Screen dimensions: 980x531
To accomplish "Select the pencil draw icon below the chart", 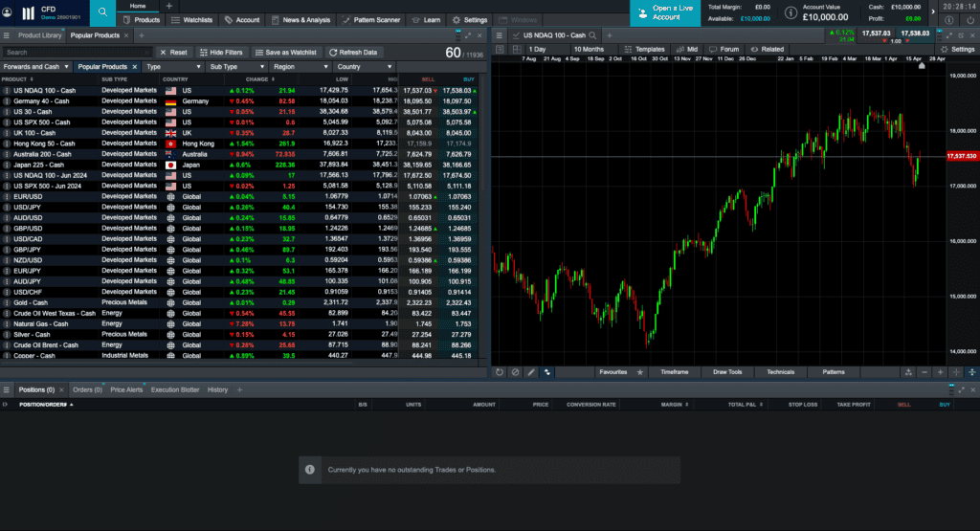I will [x=531, y=372].
